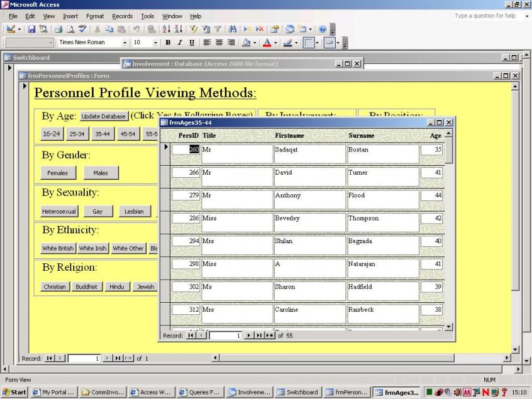This screenshot has width=532, height=399.
Task: Click the Firstname field containing Sadaqat
Action: [309, 154]
